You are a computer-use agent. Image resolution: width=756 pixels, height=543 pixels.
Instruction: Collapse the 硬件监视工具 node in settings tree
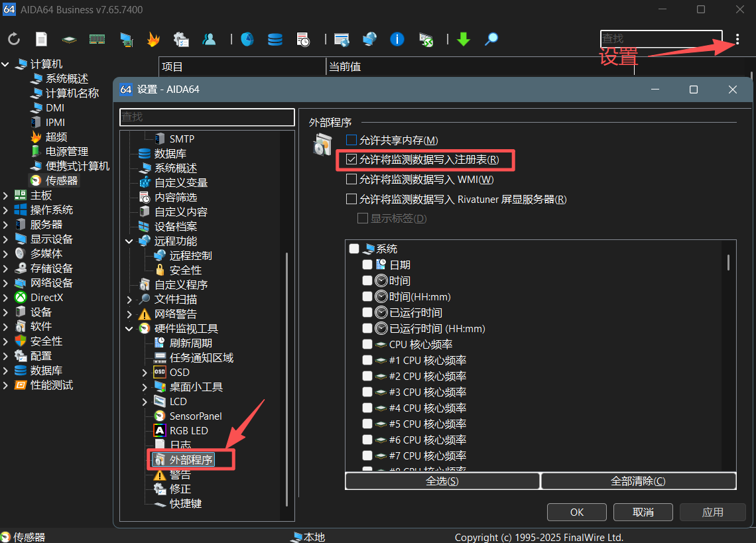click(129, 328)
